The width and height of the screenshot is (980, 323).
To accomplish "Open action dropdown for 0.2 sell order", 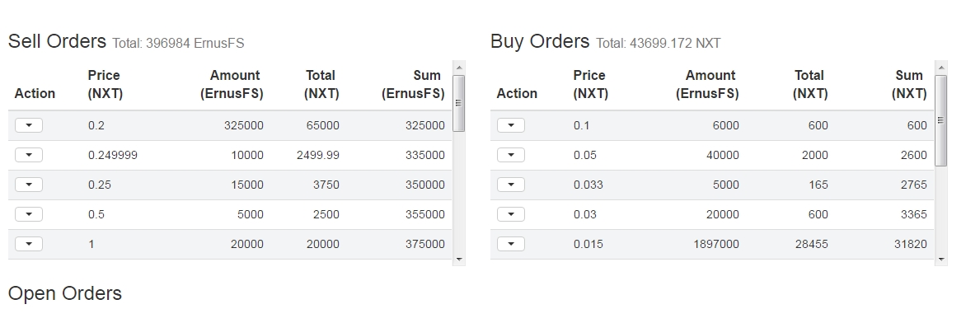I will (29, 125).
